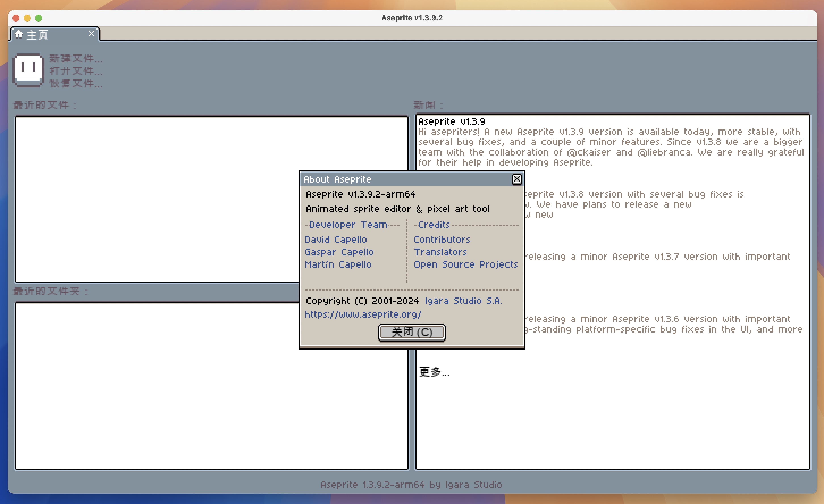Click the 'Developer Team' heading in dialog

point(348,225)
